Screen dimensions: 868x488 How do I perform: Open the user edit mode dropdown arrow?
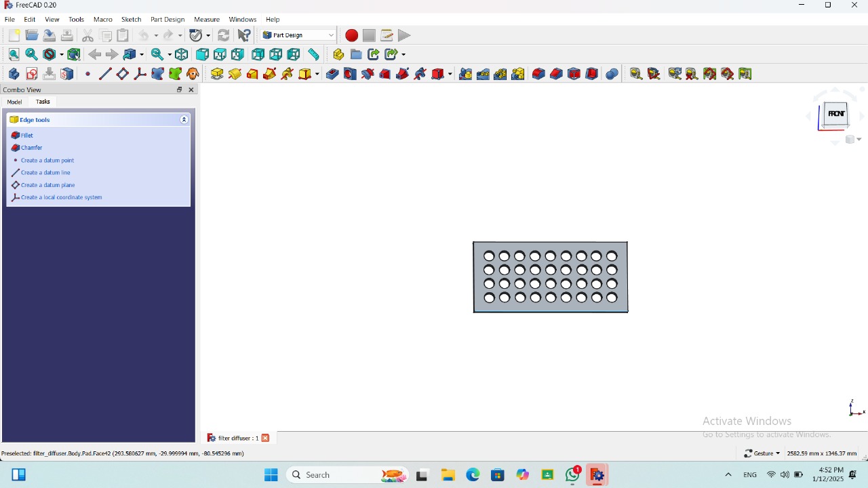click(x=208, y=35)
